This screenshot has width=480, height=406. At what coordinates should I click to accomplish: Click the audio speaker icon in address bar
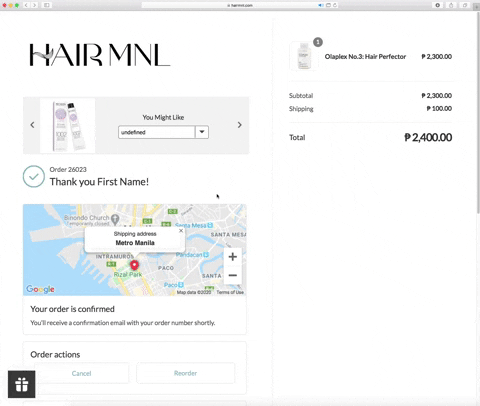(320, 5)
